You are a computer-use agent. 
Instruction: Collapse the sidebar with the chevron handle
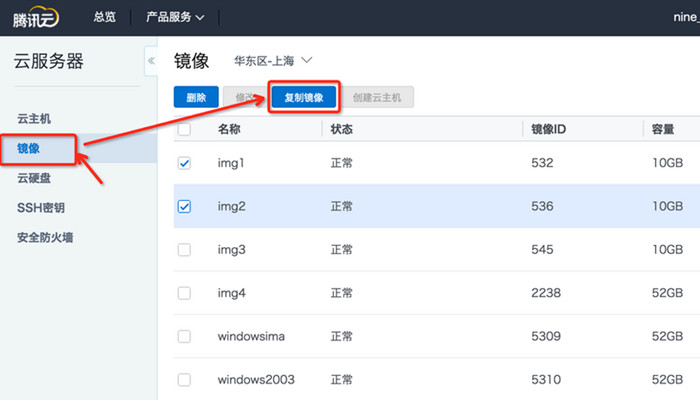tap(151, 61)
